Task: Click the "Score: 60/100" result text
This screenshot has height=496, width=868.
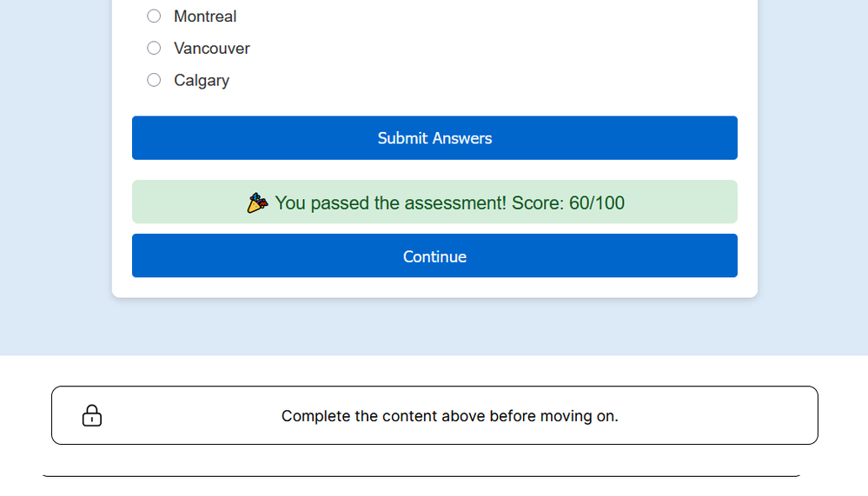Action: (x=568, y=203)
